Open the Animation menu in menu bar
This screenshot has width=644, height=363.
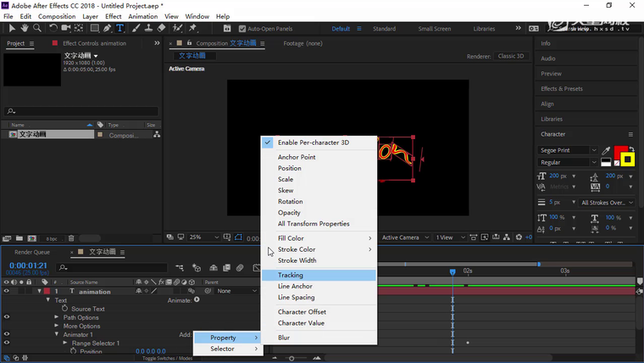pyautogui.click(x=142, y=16)
